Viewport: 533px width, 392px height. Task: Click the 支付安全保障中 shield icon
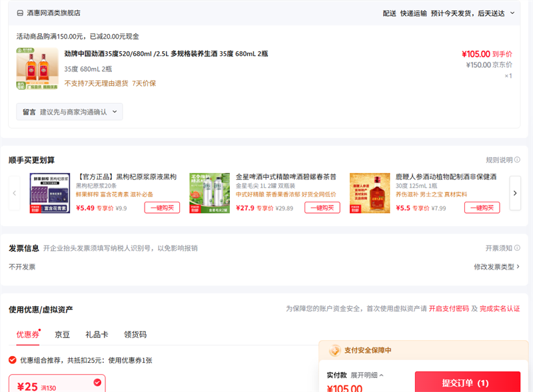pos(334,351)
